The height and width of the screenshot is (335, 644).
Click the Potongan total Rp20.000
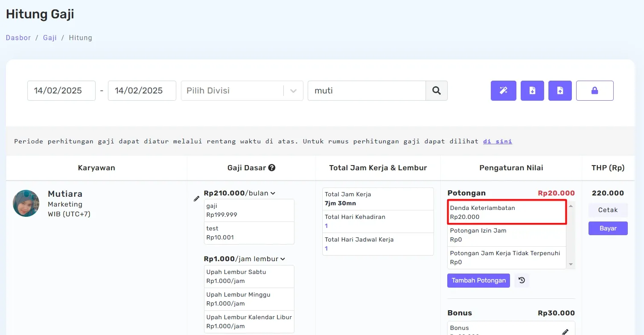point(556,193)
